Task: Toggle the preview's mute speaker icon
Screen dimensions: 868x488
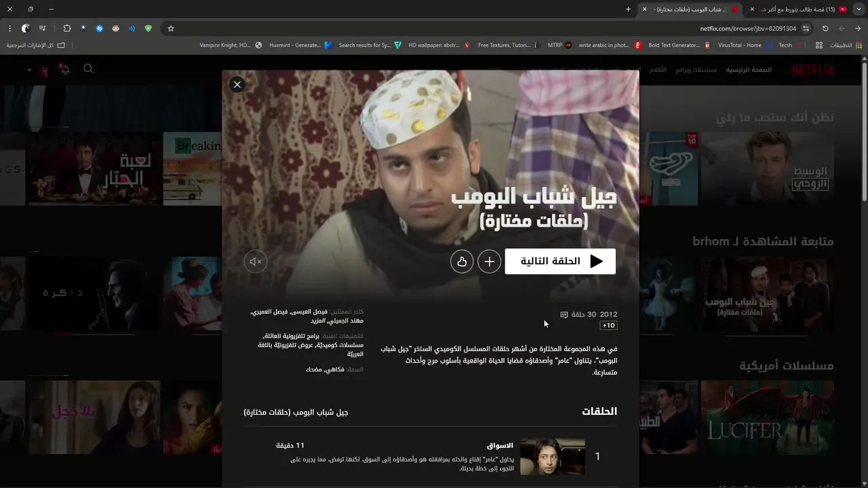Action: pyautogui.click(x=256, y=262)
